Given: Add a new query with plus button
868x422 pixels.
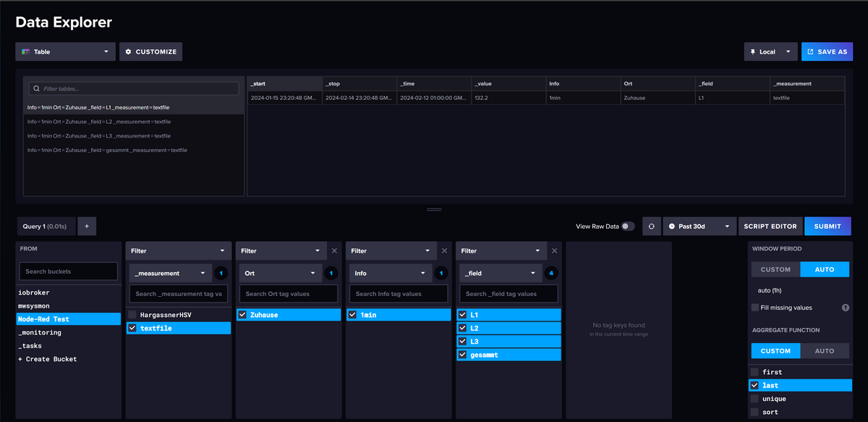Looking at the screenshot, I should 87,226.
